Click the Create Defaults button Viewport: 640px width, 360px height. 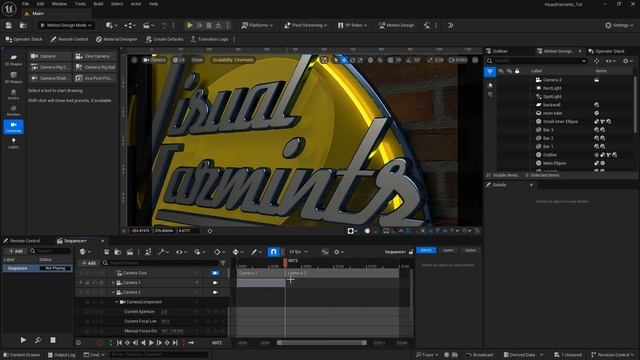tap(164, 39)
